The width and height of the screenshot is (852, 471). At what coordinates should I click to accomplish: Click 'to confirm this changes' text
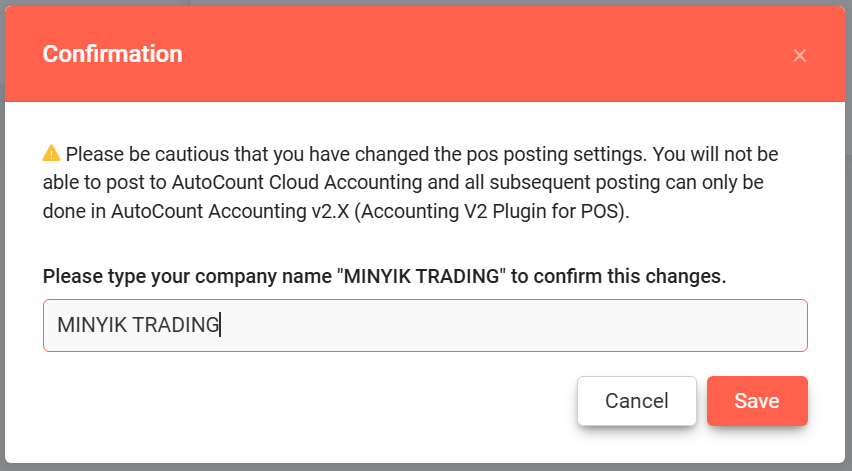coord(618,276)
